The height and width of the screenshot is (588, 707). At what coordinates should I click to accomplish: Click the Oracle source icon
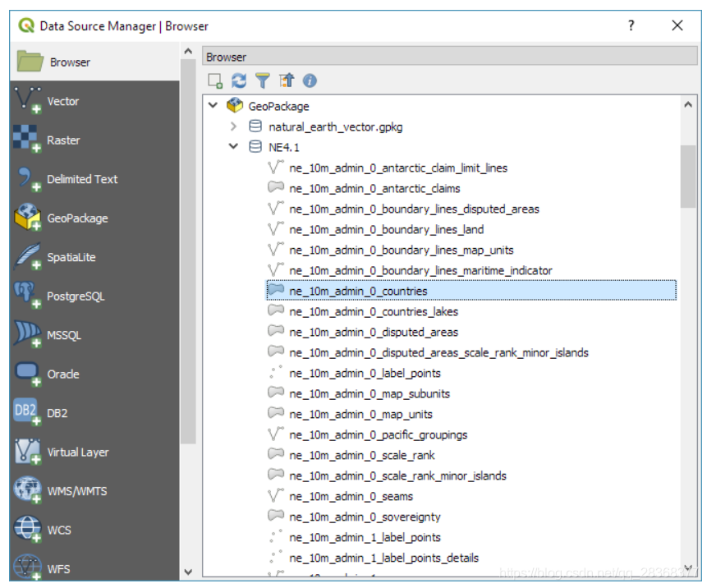26,374
